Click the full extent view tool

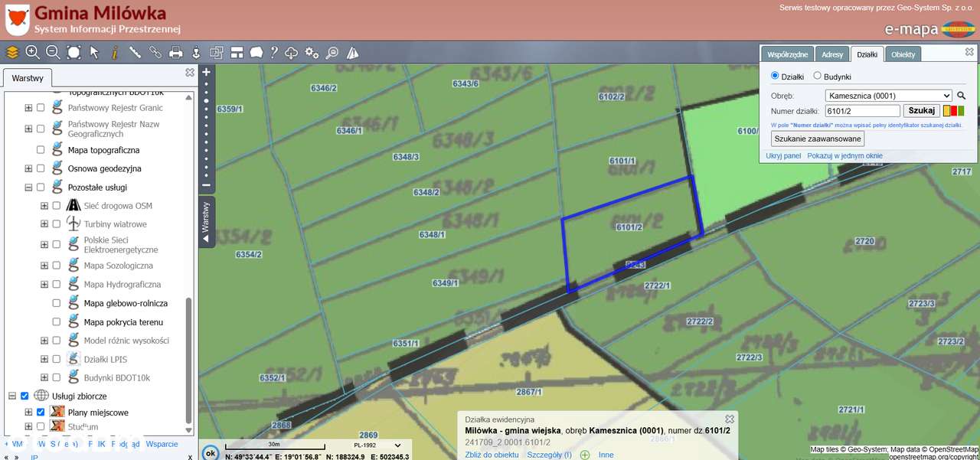click(x=74, y=52)
